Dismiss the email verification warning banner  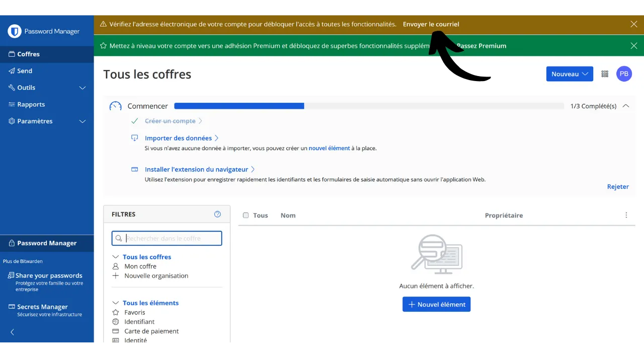(x=633, y=24)
